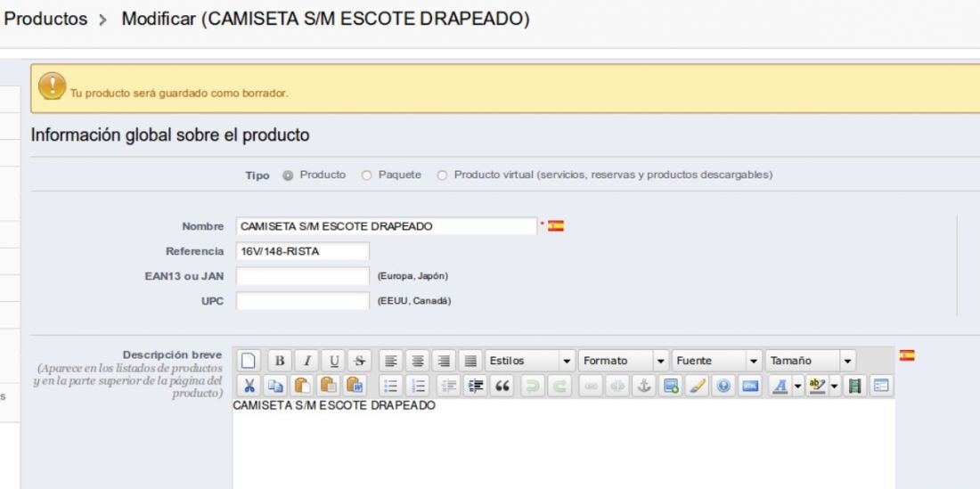This screenshot has height=489, width=980.
Task: Cut selection with scissors icon
Action: point(249,386)
